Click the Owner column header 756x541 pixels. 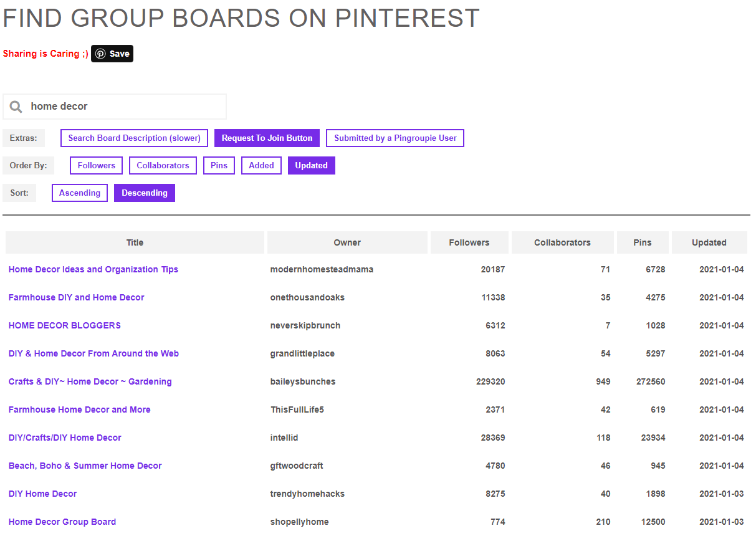[347, 242]
